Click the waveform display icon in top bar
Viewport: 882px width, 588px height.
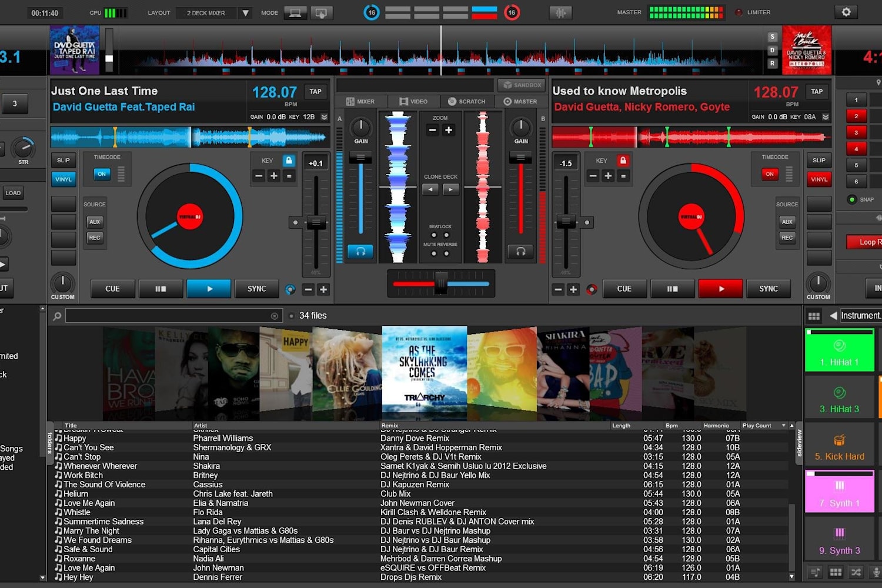pyautogui.click(x=560, y=12)
